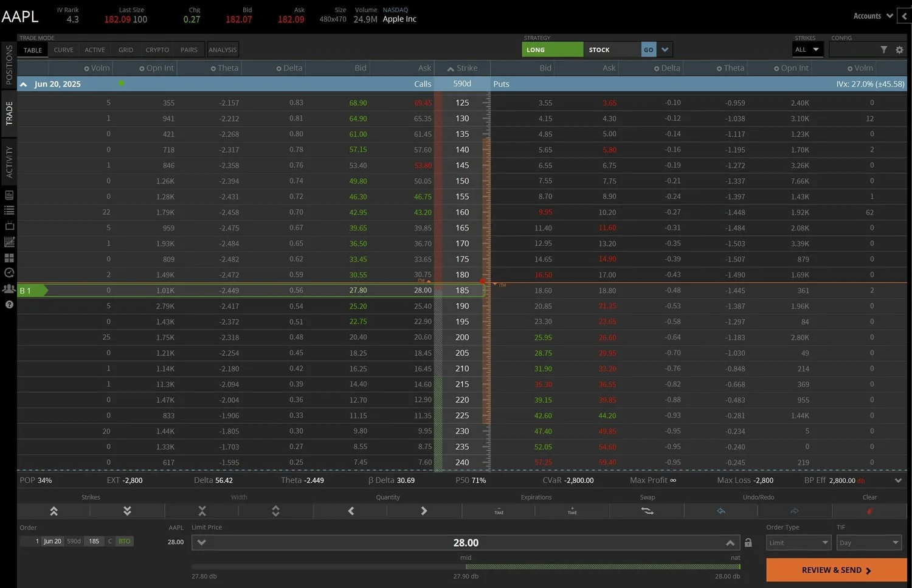
Task: Open the Order Type Limit dropdown
Action: click(798, 542)
